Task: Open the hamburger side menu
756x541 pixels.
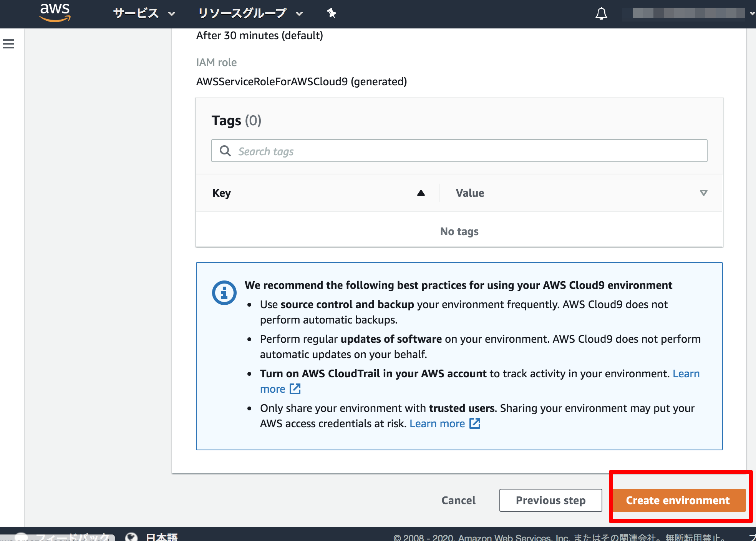Action: 8,44
